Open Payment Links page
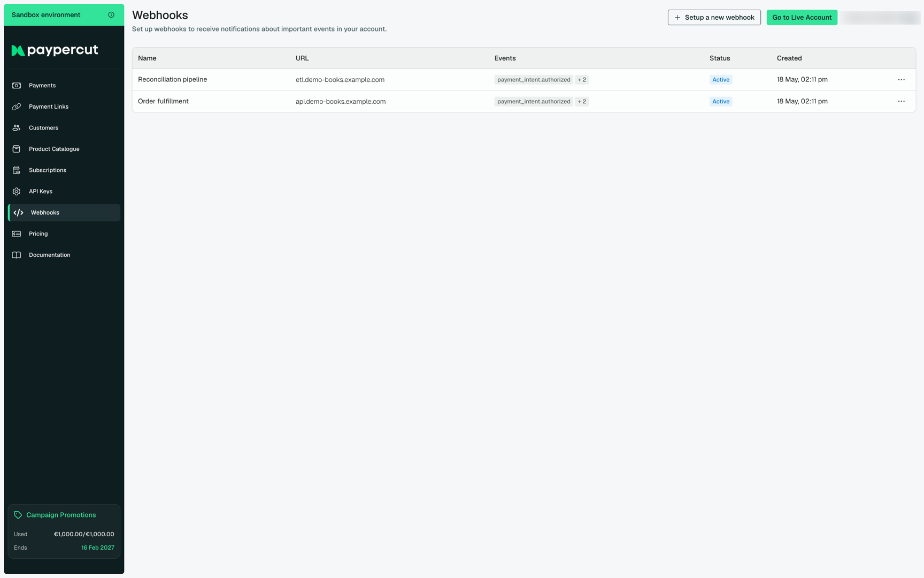This screenshot has width=924, height=578. 64,107
